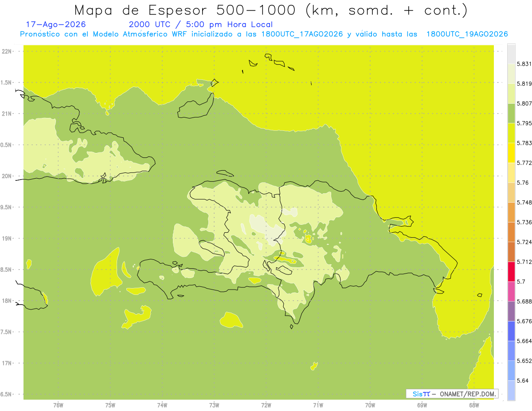Click the '5.807' colorbar value
Screen dimensions: 532x411
click(x=524, y=103)
